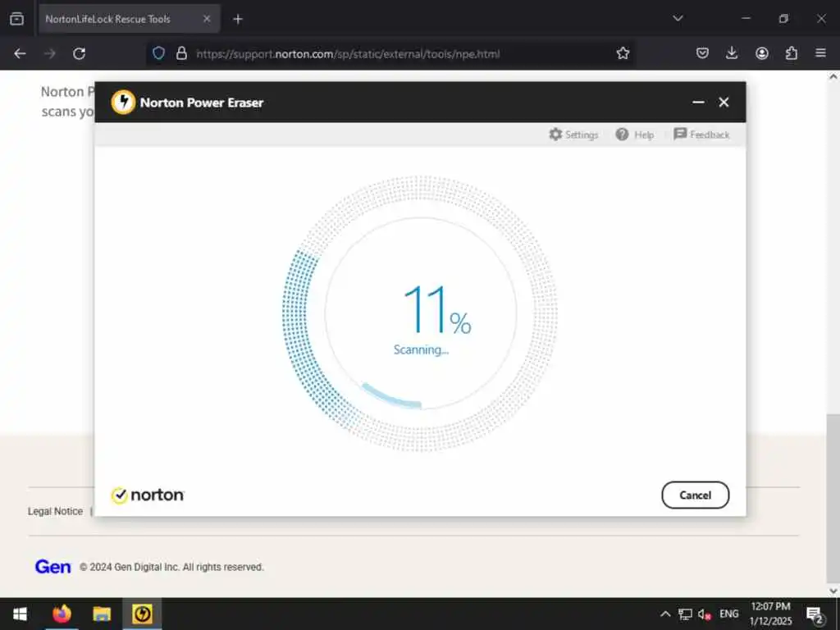840x630 pixels.
Task: Close the NortonLifeLock Rescue Tools tab
Action: [207, 19]
